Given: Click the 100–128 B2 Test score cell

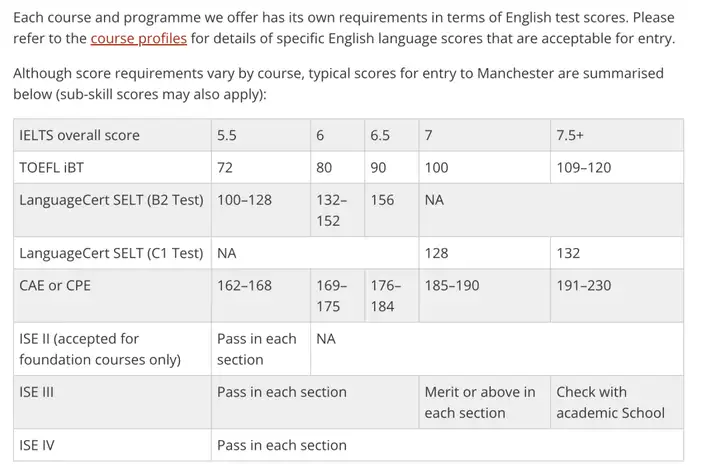Looking at the screenshot, I should (x=261, y=210).
